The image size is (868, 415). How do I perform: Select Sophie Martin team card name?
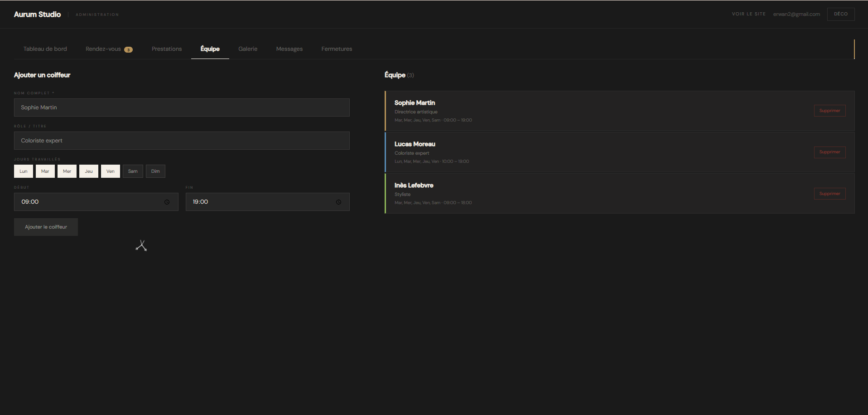(415, 103)
